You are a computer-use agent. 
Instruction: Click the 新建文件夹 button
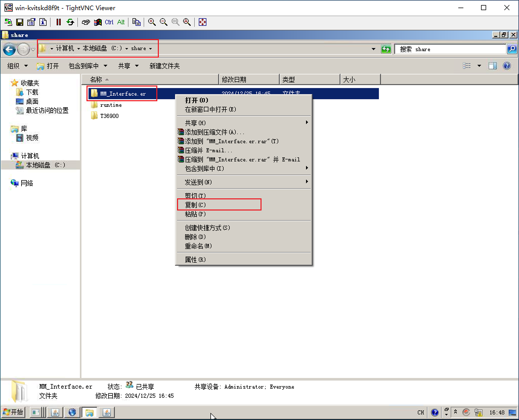tap(164, 66)
